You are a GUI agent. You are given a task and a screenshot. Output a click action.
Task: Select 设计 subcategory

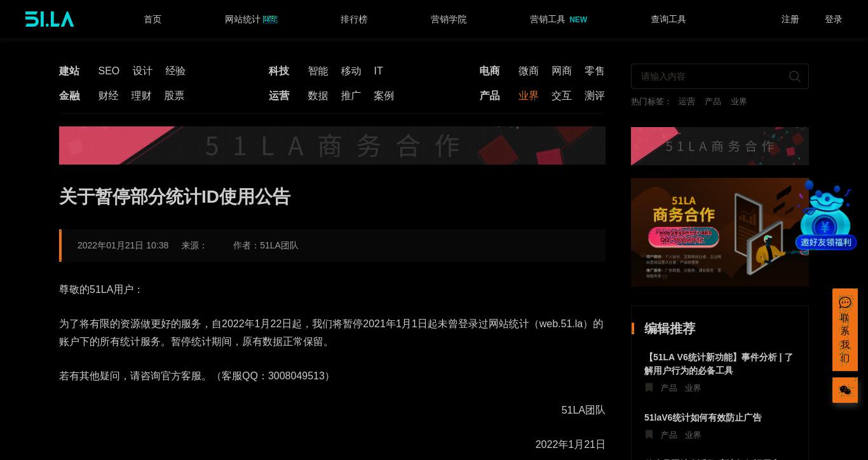point(142,71)
